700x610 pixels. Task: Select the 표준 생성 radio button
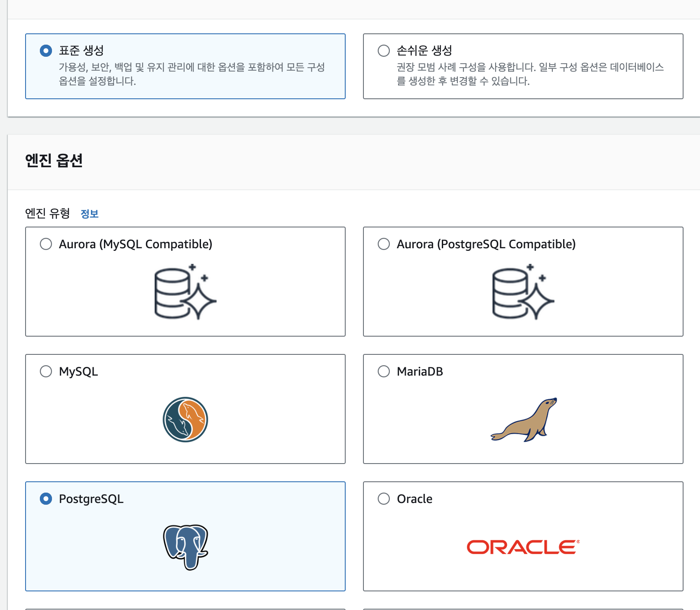pos(46,51)
